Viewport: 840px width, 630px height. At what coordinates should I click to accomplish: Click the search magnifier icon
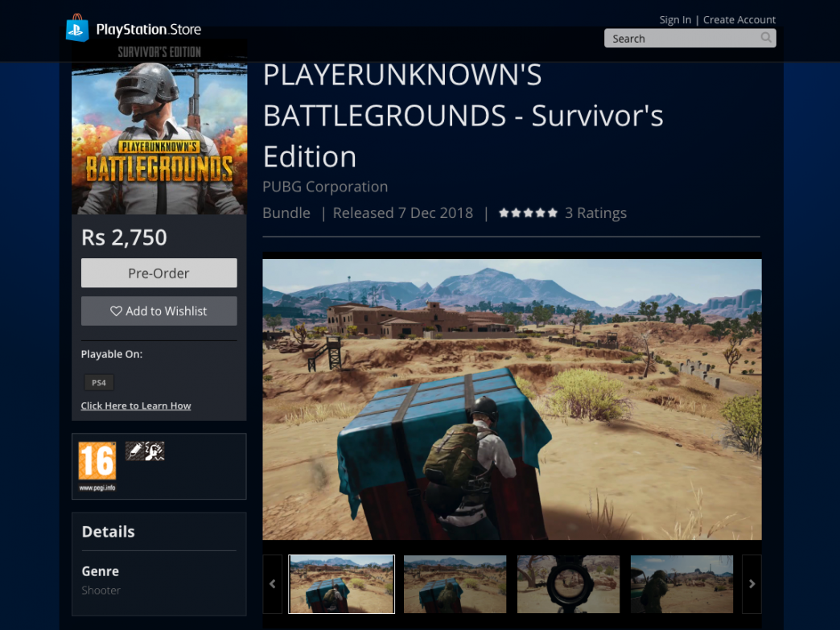pos(765,38)
